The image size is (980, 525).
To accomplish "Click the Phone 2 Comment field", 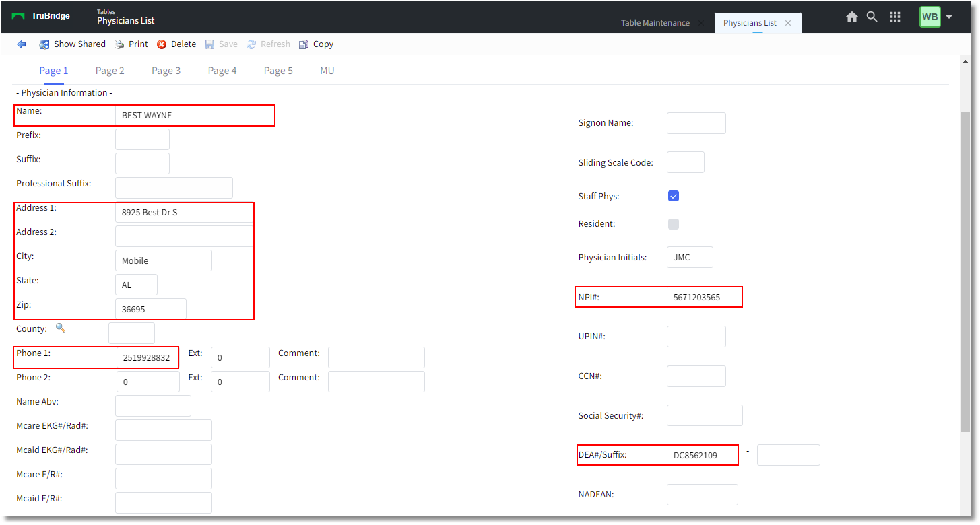I will [377, 382].
